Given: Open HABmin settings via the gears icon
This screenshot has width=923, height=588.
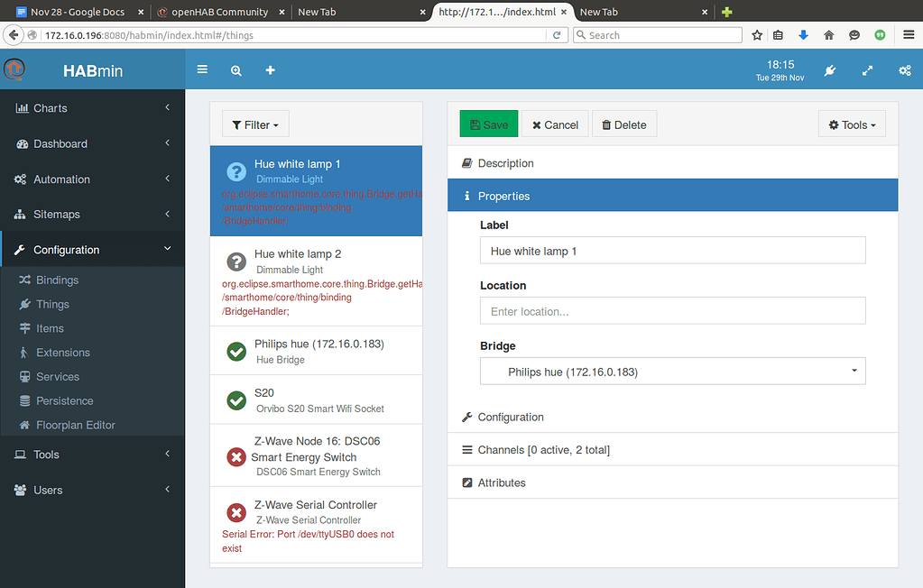Looking at the screenshot, I should pos(905,69).
